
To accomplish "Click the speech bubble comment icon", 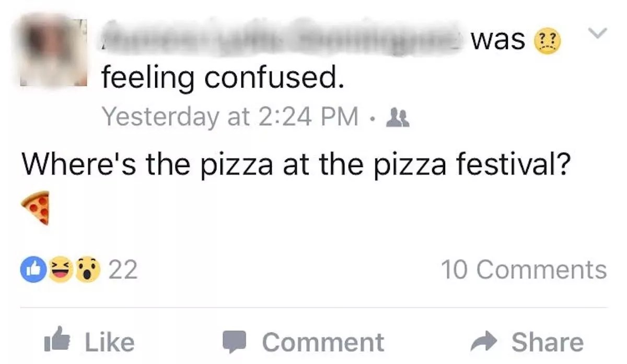I will coord(235,343).
